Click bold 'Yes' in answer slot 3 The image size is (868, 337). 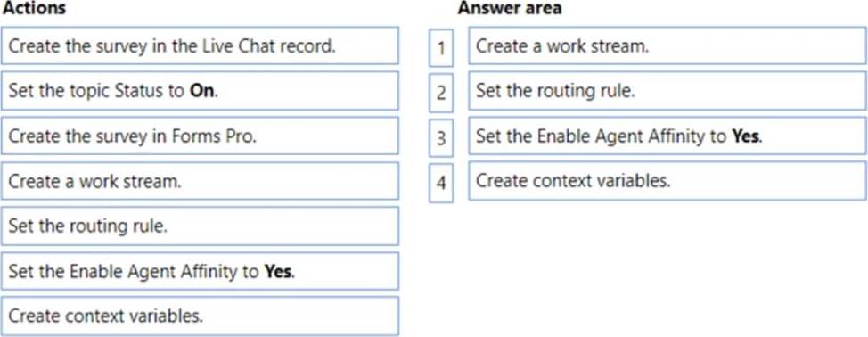(x=745, y=136)
